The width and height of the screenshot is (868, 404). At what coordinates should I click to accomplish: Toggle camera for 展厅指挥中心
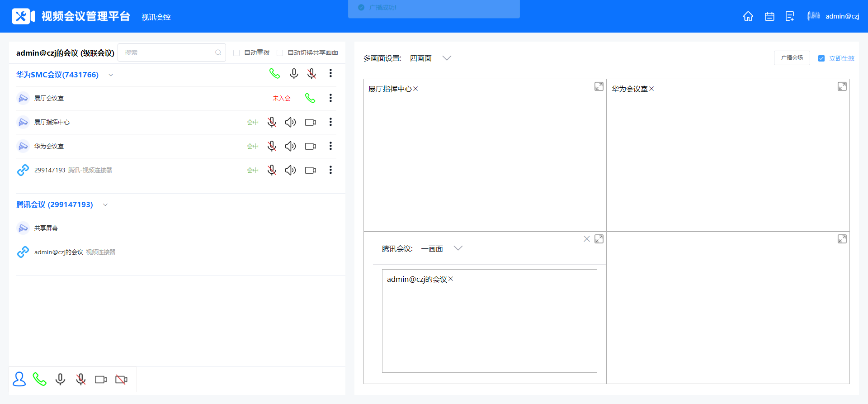(311, 122)
